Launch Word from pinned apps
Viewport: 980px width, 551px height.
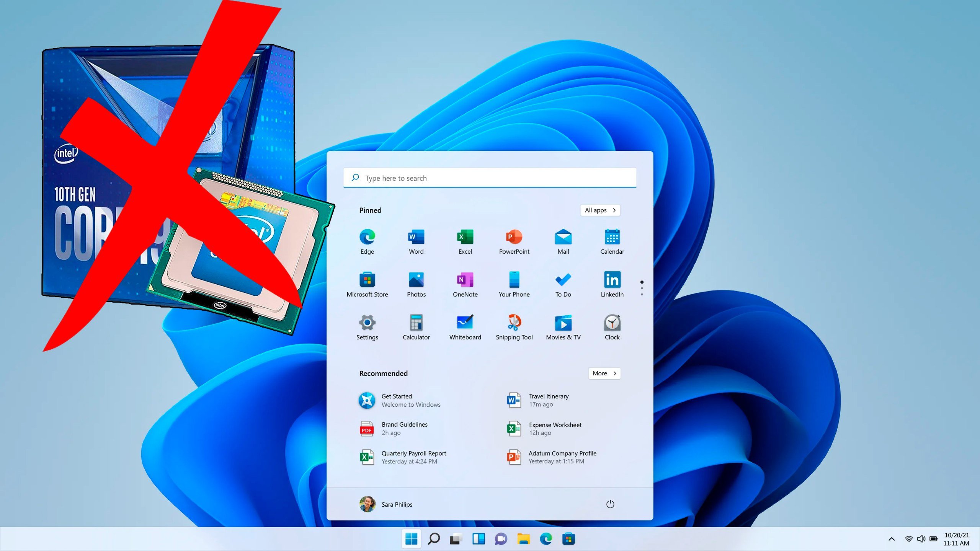pos(416,242)
